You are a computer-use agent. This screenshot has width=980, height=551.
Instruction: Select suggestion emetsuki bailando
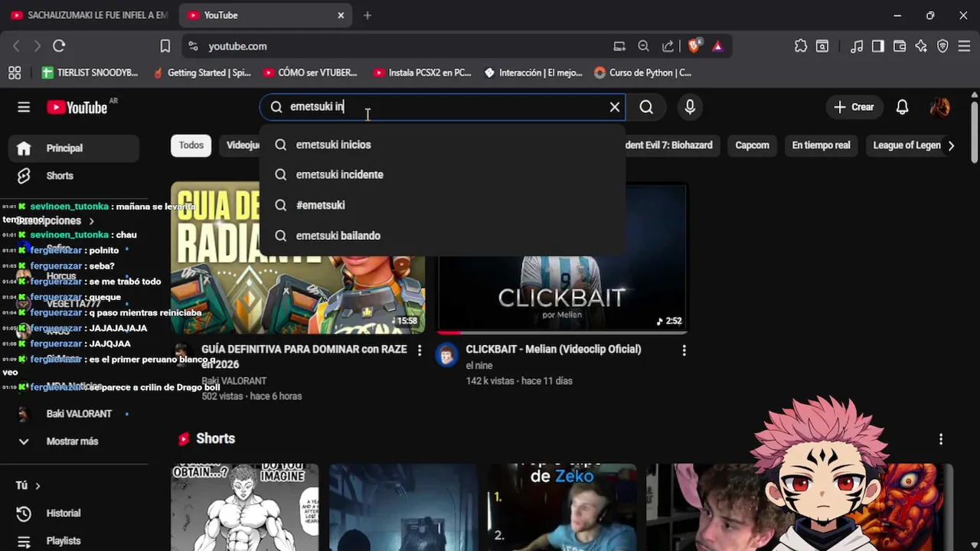click(443, 236)
